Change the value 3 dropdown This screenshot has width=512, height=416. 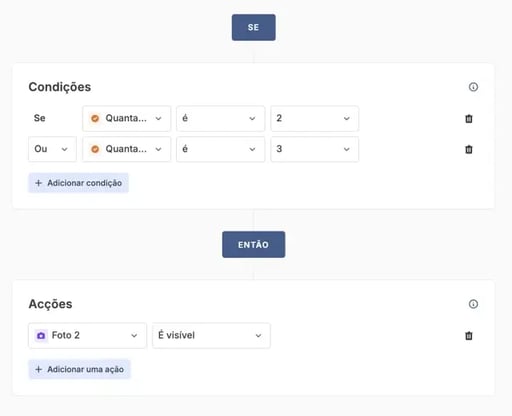pos(314,149)
